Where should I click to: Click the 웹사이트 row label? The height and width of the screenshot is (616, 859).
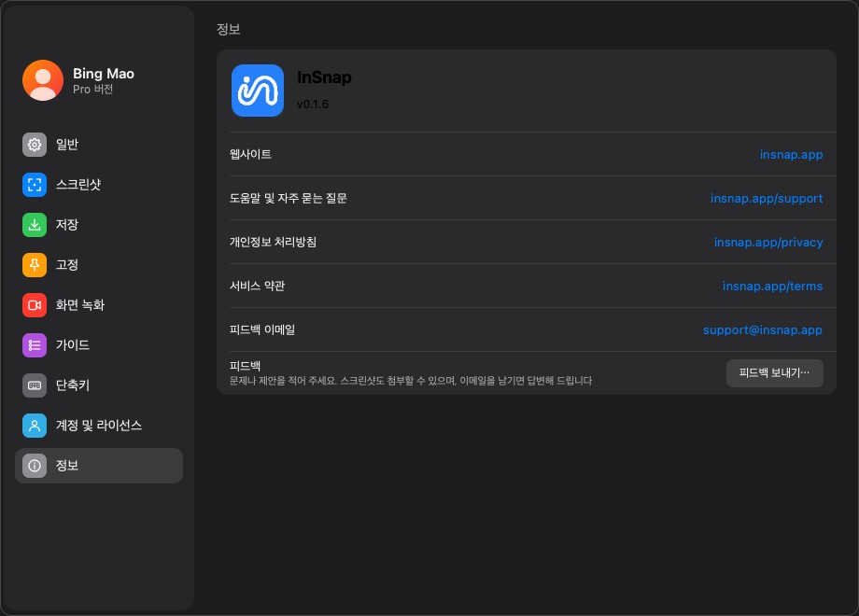(x=250, y=154)
